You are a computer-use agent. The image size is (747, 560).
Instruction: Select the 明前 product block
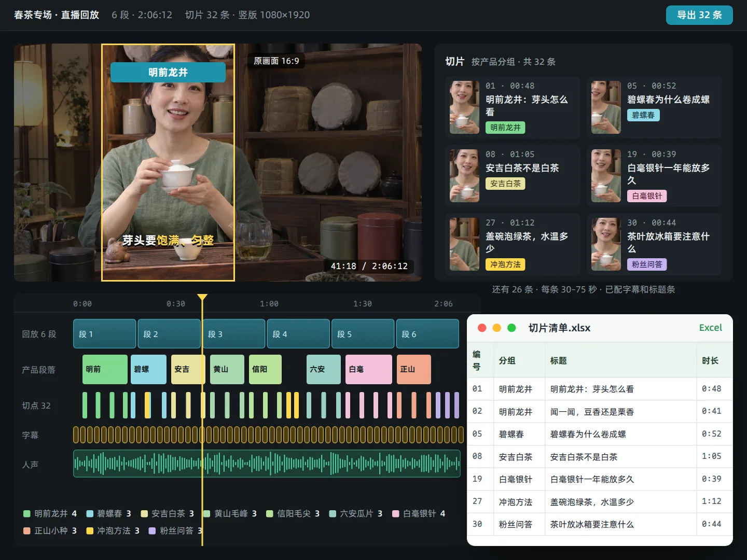(x=105, y=369)
